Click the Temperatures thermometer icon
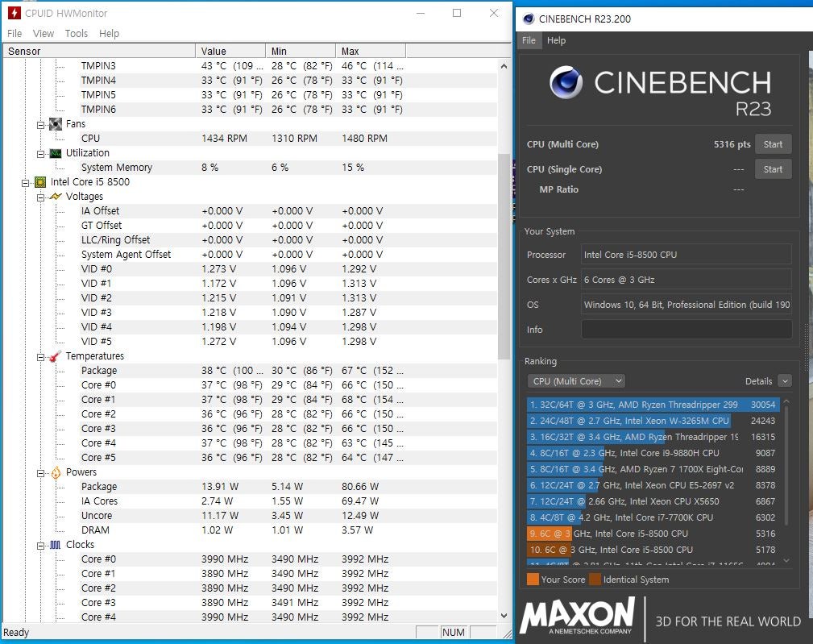The image size is (813, 644). [x=55, y=356]
